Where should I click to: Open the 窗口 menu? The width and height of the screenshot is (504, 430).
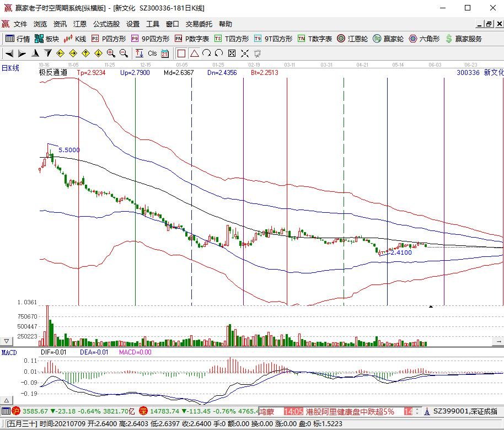click(173, 24)
